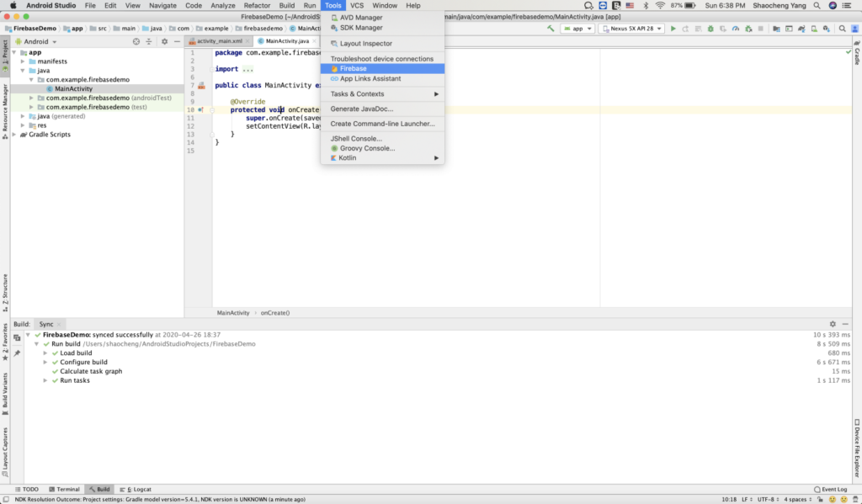862x504 pixels.
Task: Click the 4 spaces indent status item
Action: (798, 500)
